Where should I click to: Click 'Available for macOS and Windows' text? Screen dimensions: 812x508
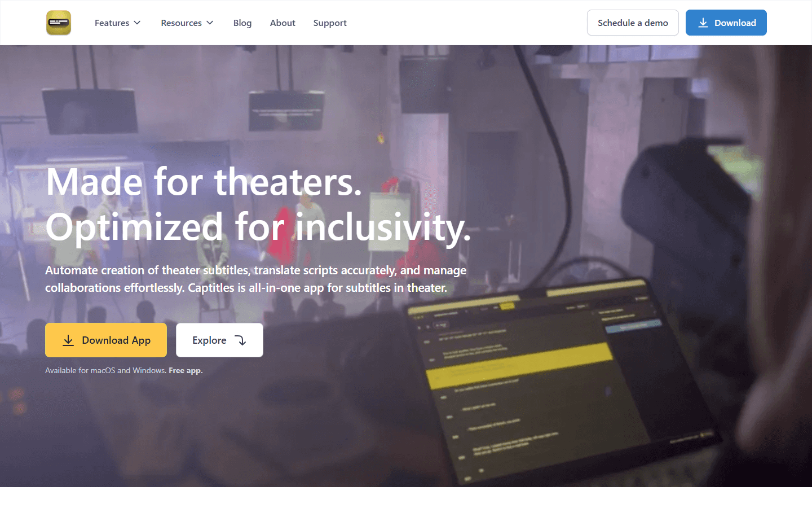105,370
